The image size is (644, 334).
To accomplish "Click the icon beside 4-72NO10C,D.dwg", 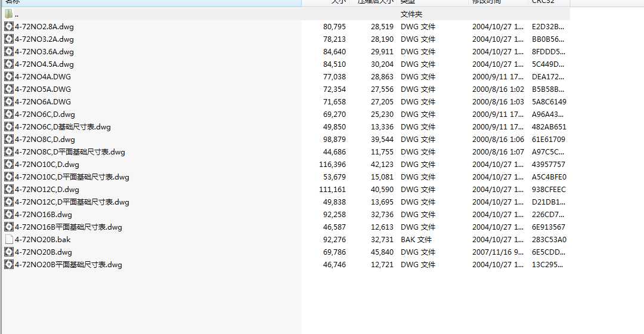I will point(8,165).
